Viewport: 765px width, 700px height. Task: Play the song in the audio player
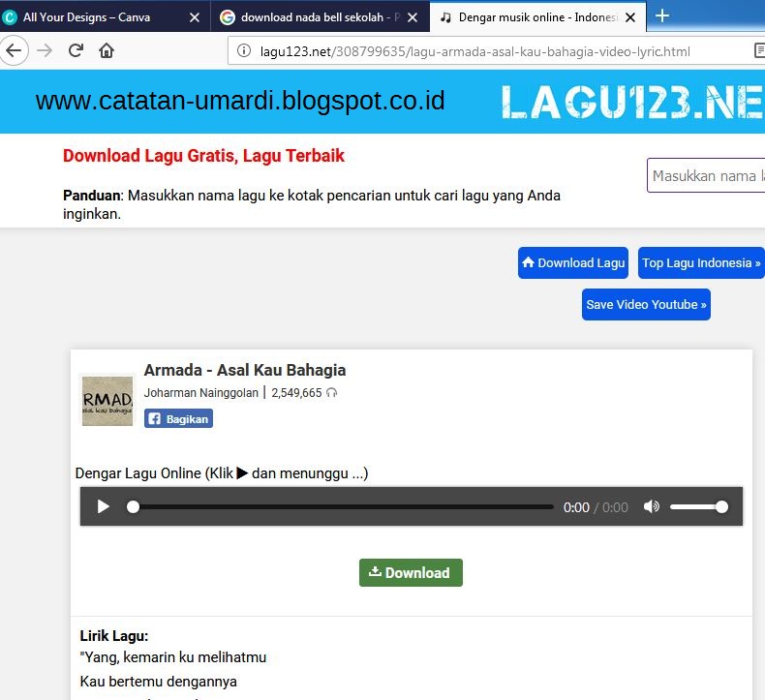pyautogui.click(x=103, y=506)
